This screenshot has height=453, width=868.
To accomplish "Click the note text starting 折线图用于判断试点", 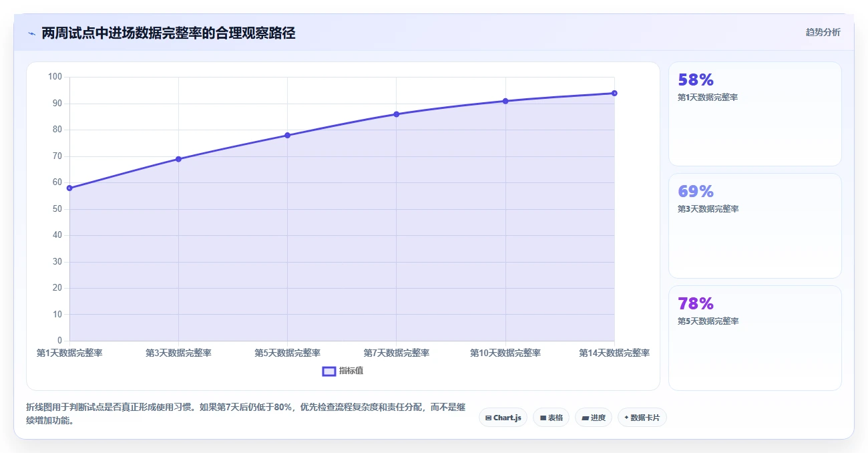I will (246, 414).
